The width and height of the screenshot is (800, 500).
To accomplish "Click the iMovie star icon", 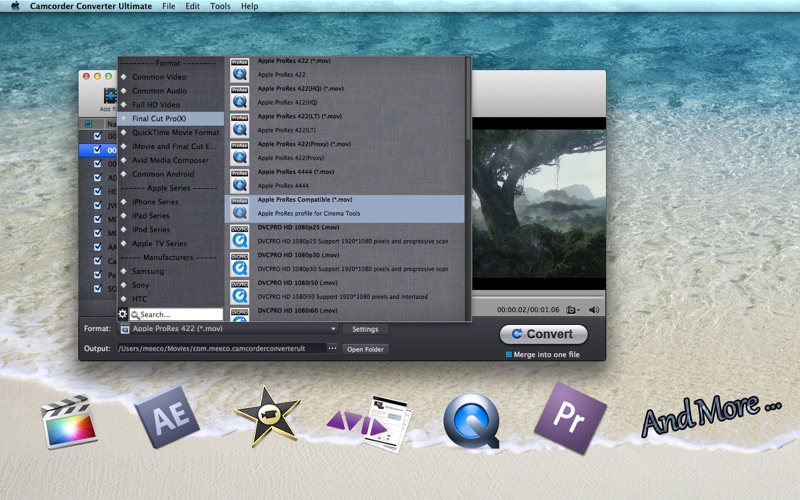I will 267,417.
